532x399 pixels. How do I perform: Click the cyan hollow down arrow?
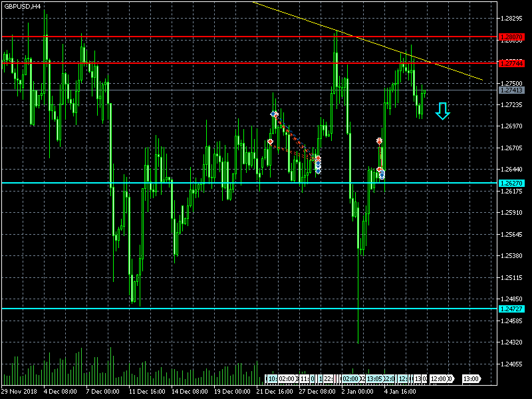coord(442,111)
